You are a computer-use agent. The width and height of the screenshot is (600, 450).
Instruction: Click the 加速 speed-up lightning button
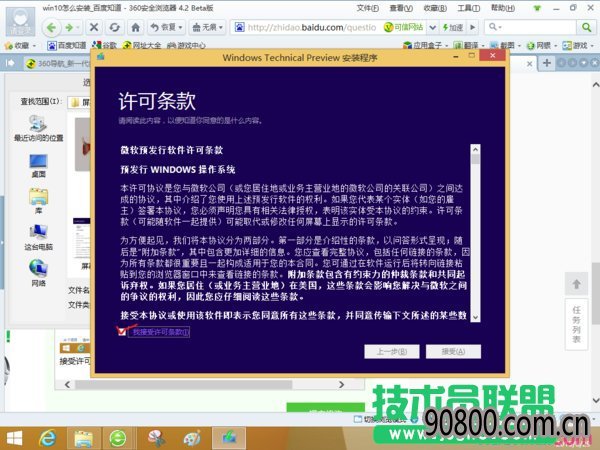coord(453,28)
